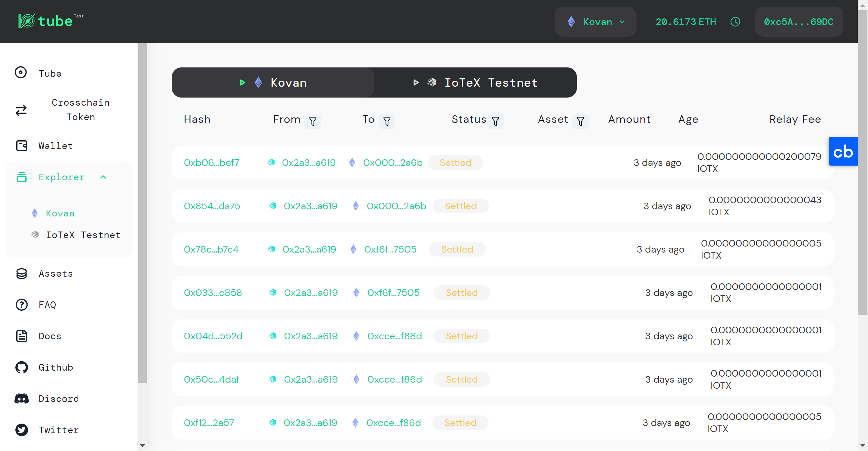Click the Explorer stack icon
Viewport: 868px width, 451px height.
(x=22, y=177)
